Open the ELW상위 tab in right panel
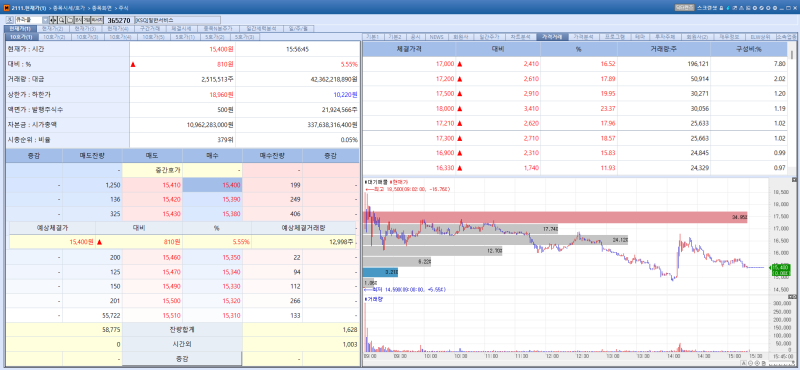This screenshot has width=800, height=370. pyautogui.click(x=760, y=37)
